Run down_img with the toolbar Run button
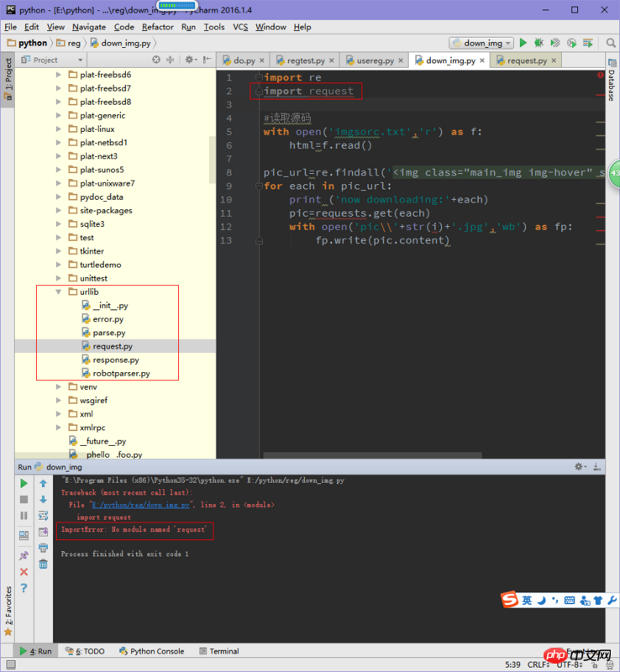This screenshot has height=672, width=620. click(523, 43)
